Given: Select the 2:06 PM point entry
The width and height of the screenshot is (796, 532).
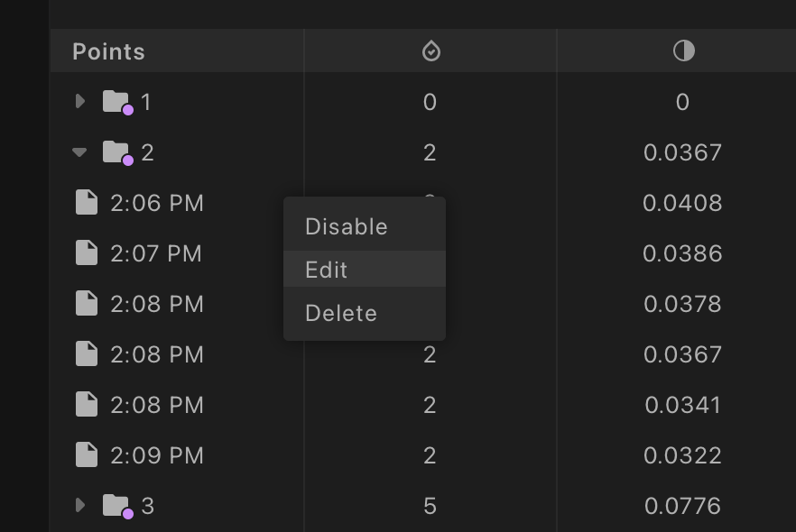Looking at the screenshot, I should coord(157,203).
